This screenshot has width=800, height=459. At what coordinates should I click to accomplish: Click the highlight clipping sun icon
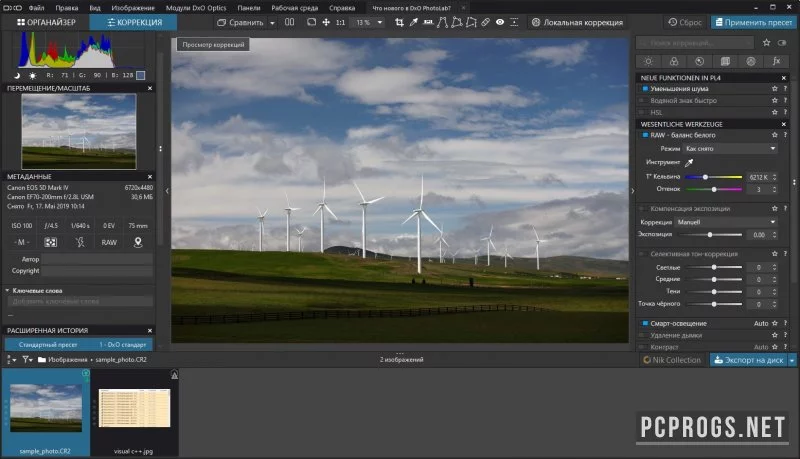click(x=33, y=75)
